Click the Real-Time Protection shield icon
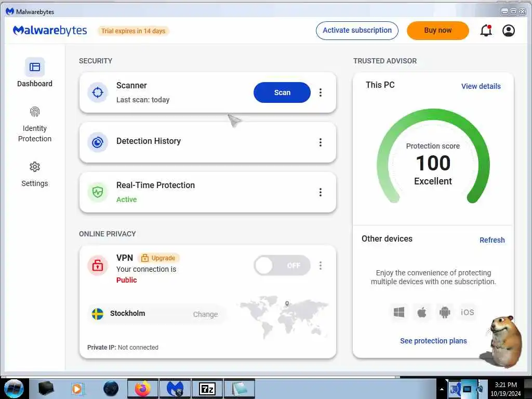 (x=97, y=192)
